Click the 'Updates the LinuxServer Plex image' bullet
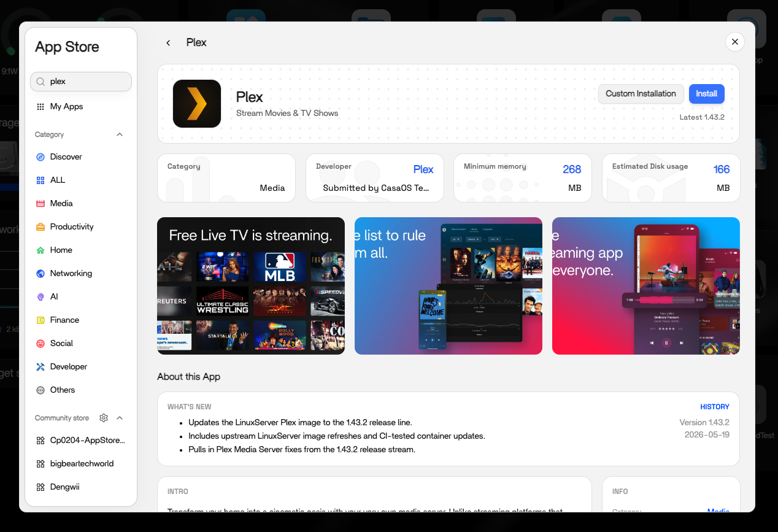The width and height of the screenshot is (778, 532). (300, 423)
